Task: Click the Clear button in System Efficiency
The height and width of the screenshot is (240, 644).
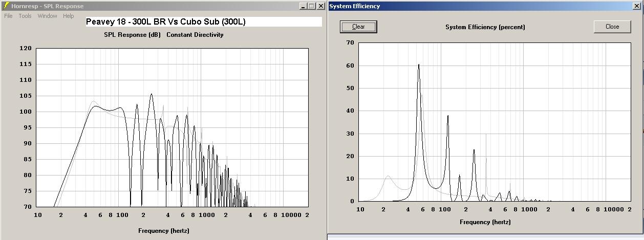Action: point(358,27)
